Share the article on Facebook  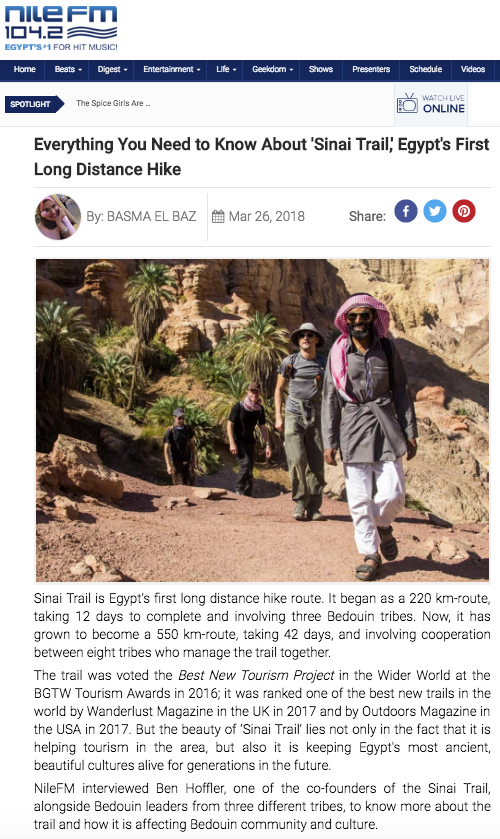(406, 211)
